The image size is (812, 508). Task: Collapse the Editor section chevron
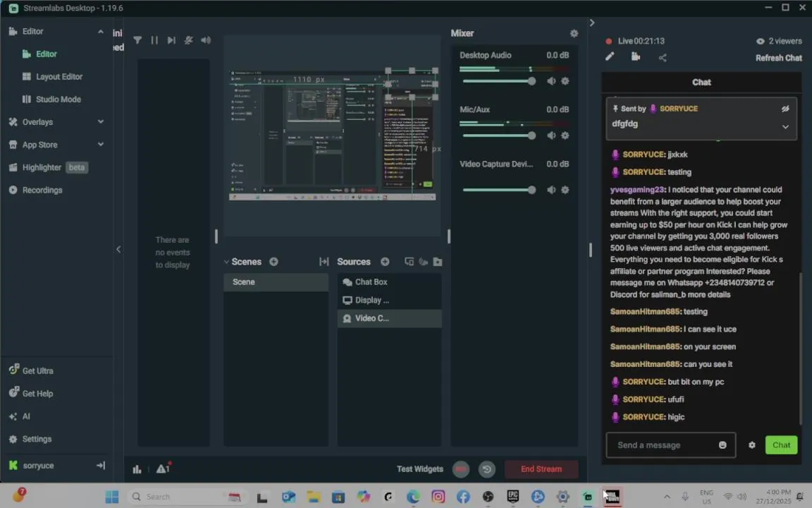(x=101, y=32)
